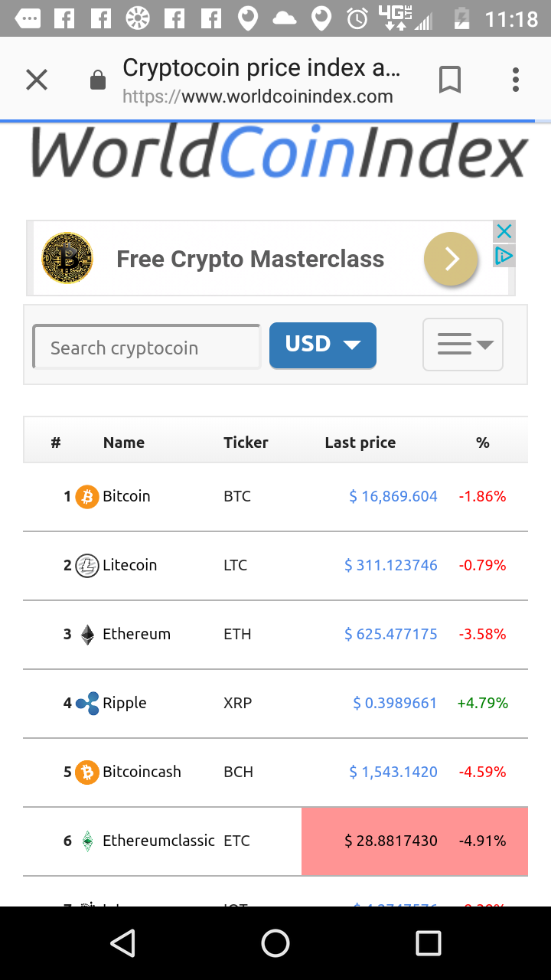Dismiss the Free Crypto Masterclass ad
The height and width of the screenshot is (980, 551).
coord(504,230)
